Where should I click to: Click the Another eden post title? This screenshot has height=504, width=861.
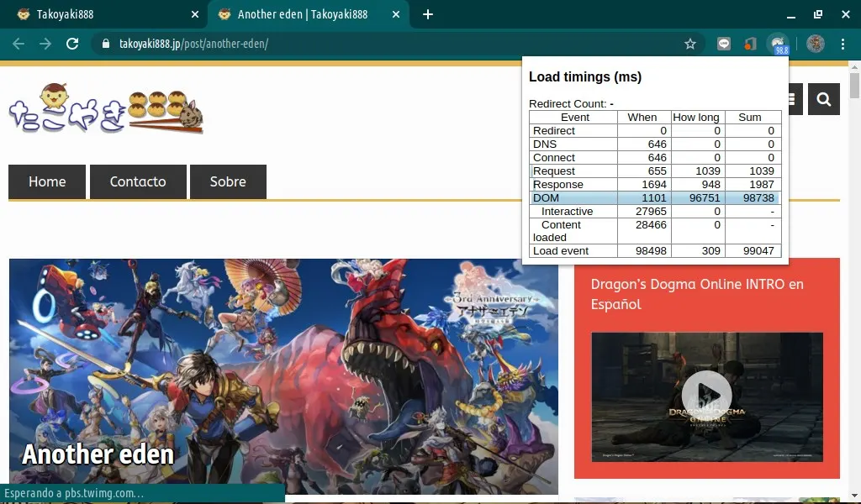pos(98,454)
